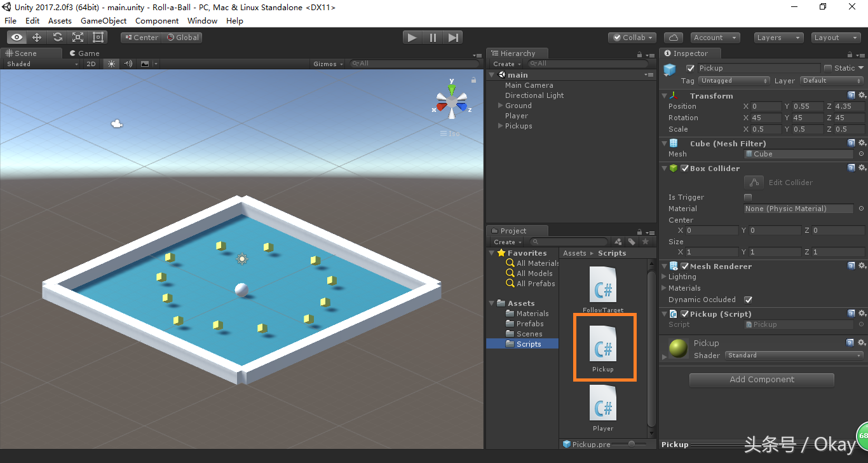The height and width of the screenshot is (463, 868).
Task: Click the Collab button
Action: [x=632, y=38]
